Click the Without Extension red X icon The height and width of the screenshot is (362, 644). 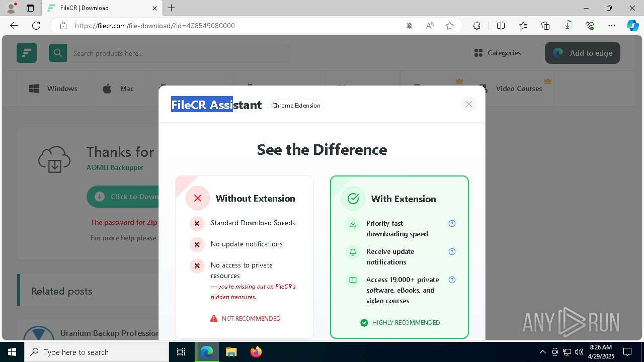(x=198, y=198)
